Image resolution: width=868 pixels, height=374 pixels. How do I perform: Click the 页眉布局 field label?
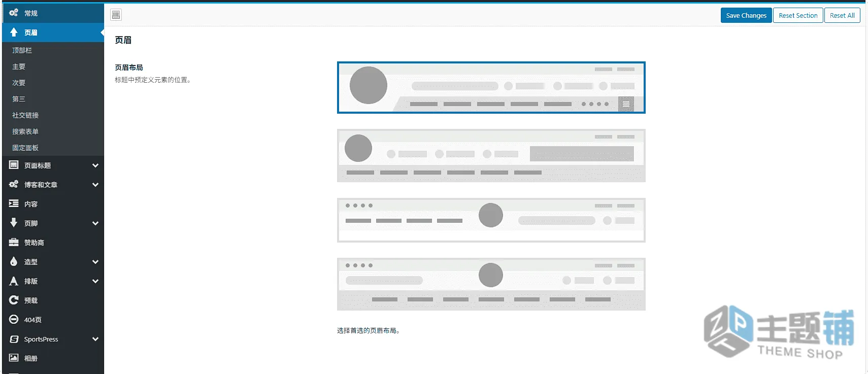coord(129,67)
